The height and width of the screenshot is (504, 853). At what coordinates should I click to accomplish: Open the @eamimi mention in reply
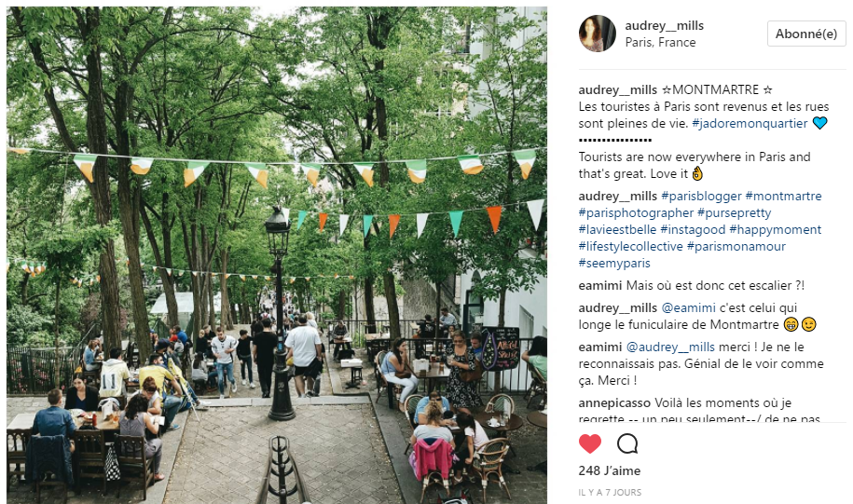click(x=688, y=308)
